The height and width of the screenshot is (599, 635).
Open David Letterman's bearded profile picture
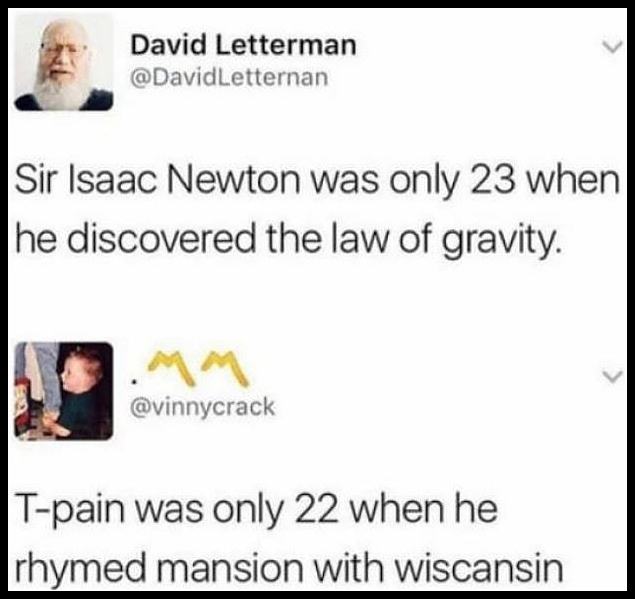(64, 62)
